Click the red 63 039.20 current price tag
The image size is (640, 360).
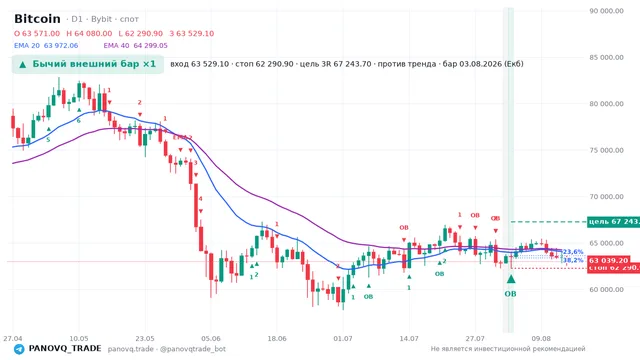[609, 260]
